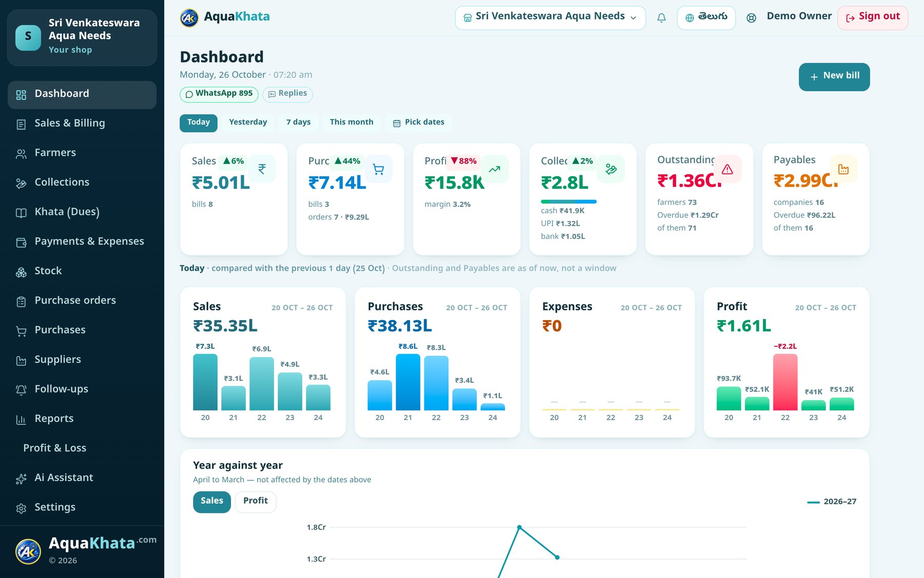Open Collections in sidebar

[82, 182]
